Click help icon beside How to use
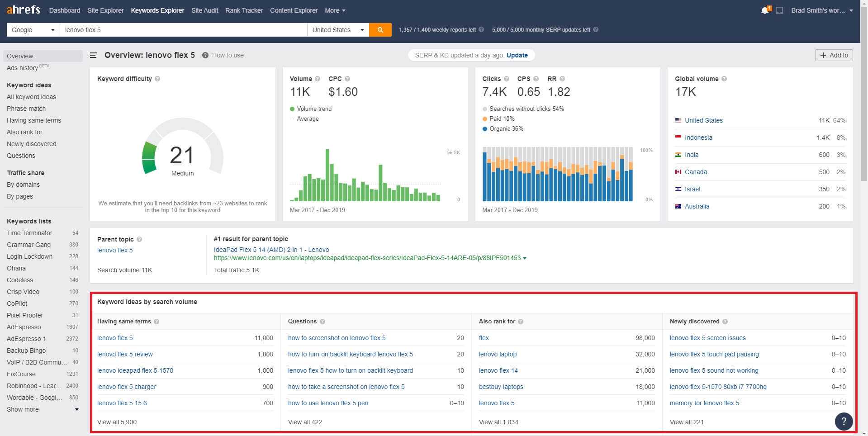This screenshot has height=436, width=868. [205, 55]
